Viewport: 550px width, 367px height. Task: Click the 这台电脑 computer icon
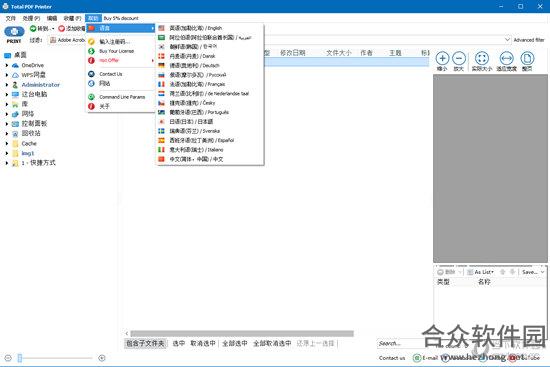(15, 94)
